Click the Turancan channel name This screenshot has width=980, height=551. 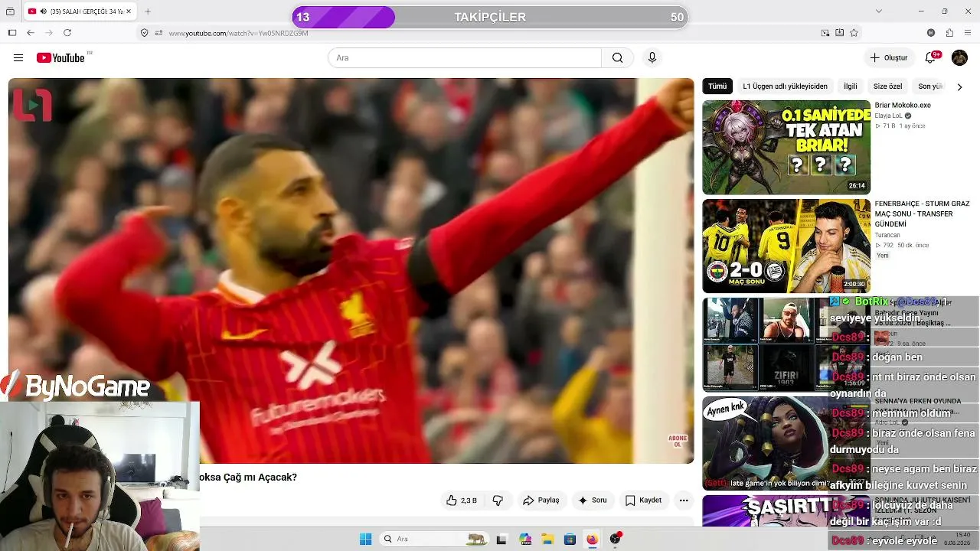[x=888, y=236]
